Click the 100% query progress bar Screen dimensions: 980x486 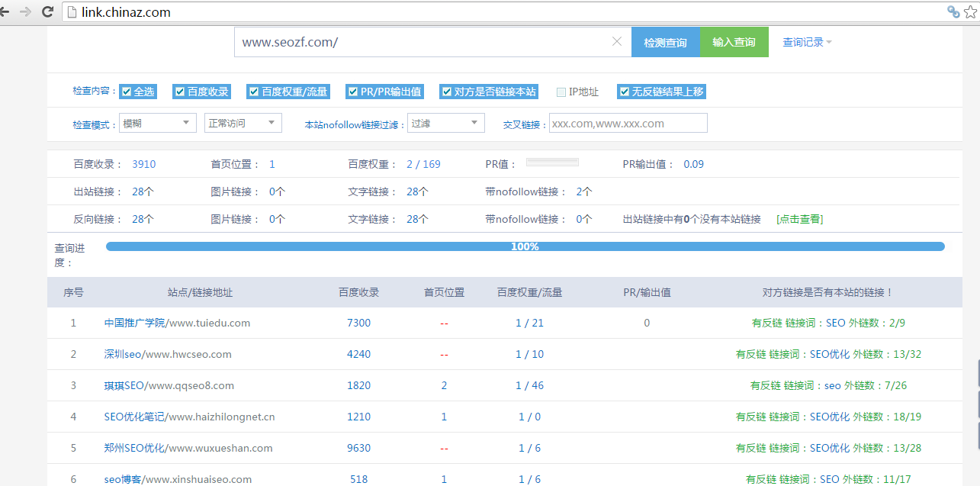[525, 246]
